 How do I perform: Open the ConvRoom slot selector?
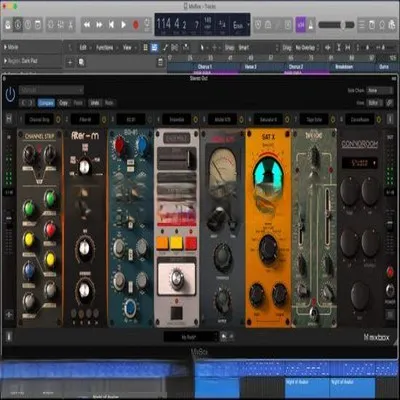(x=360, y=119)
